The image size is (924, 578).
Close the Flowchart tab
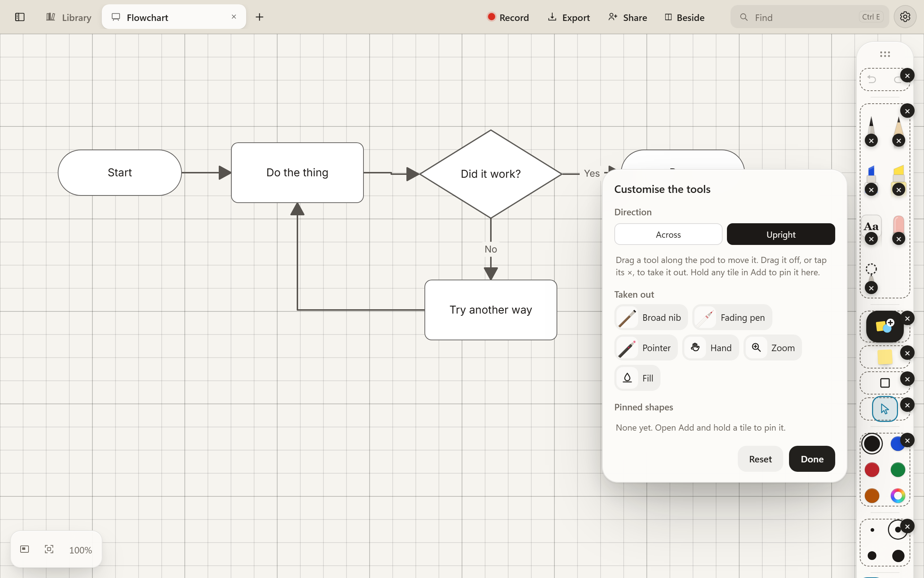pos(234,17)
